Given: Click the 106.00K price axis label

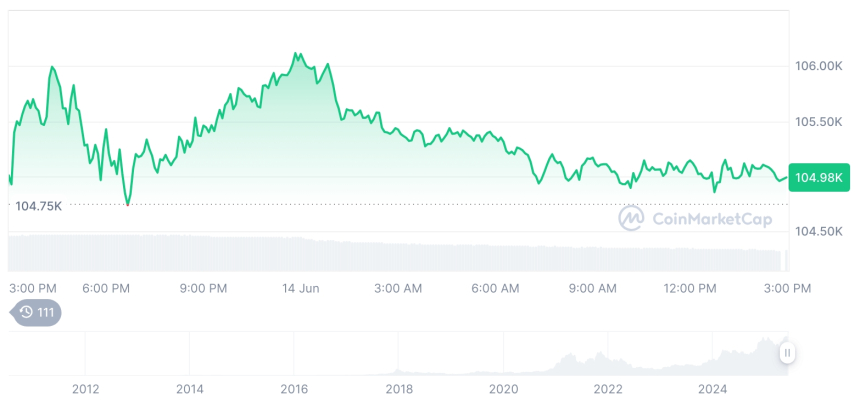Looking at the screenshot, I should click(x=819, y=66).
